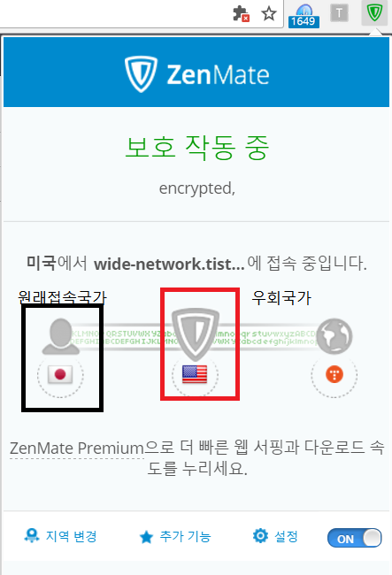Open the extension showing the 1649 badge
The width and height of the screenshot is (392, 575).
304,15
